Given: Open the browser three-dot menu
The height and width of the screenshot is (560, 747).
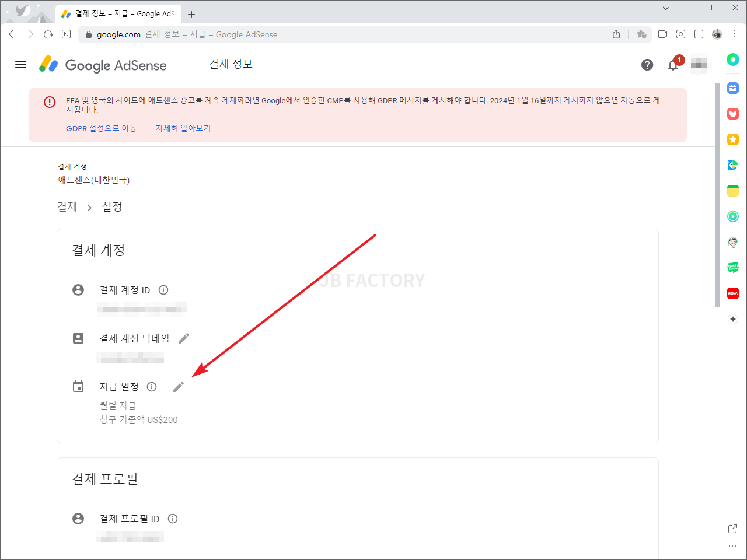Looking at the screenshot, I should [x=735, y=34].
